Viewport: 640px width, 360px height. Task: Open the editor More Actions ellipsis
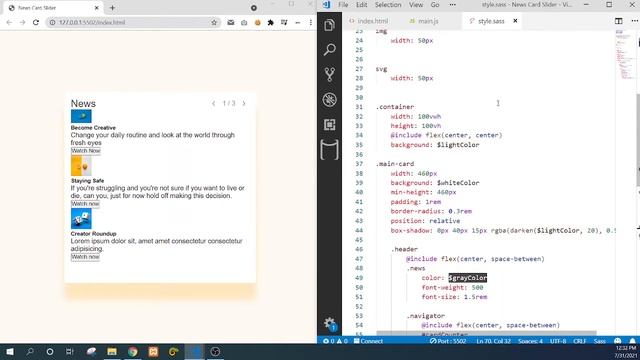point(634,21)
